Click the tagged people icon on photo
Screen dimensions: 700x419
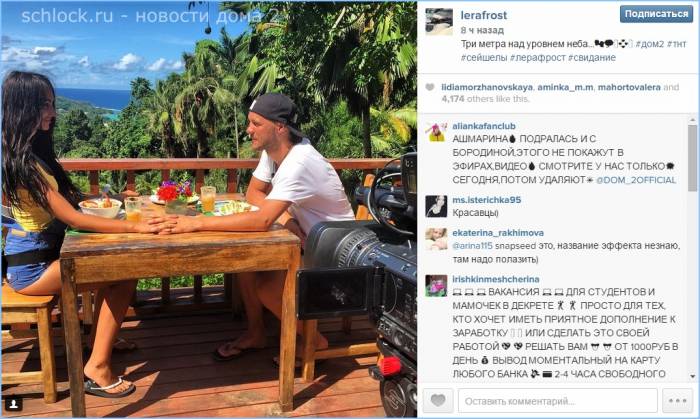pos(13,404)
